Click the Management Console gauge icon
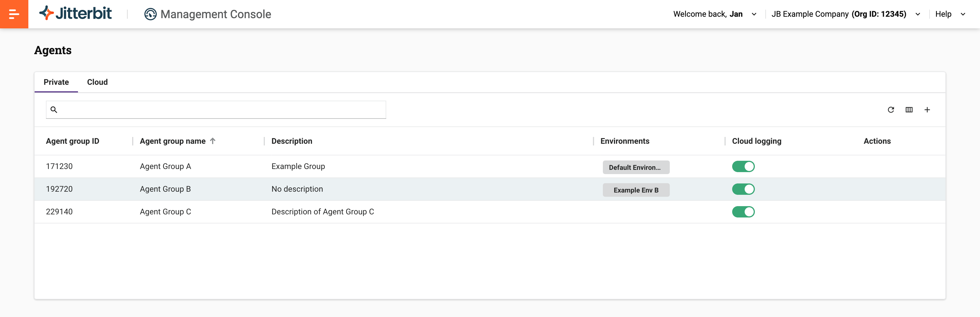The width and height of the screenshot is (980, 317). (150, 14)
